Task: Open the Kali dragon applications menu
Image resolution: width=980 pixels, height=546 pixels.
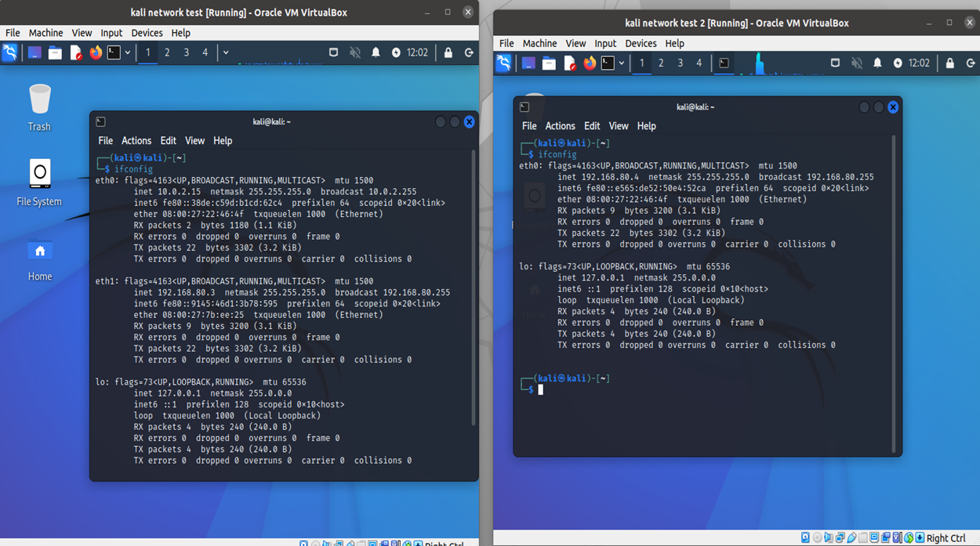Action: pyautogui.click(x=10, y=52)
